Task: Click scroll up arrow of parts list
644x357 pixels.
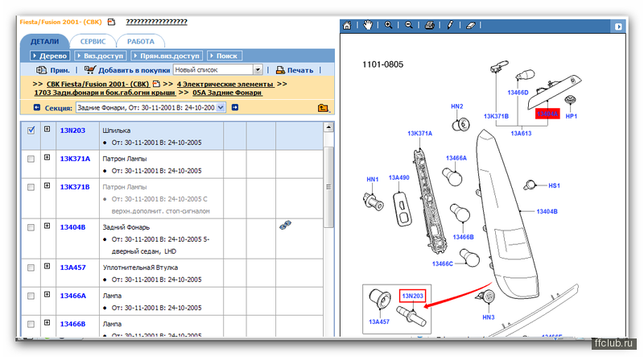Action: pyautogui.click(x=328, y=127)
